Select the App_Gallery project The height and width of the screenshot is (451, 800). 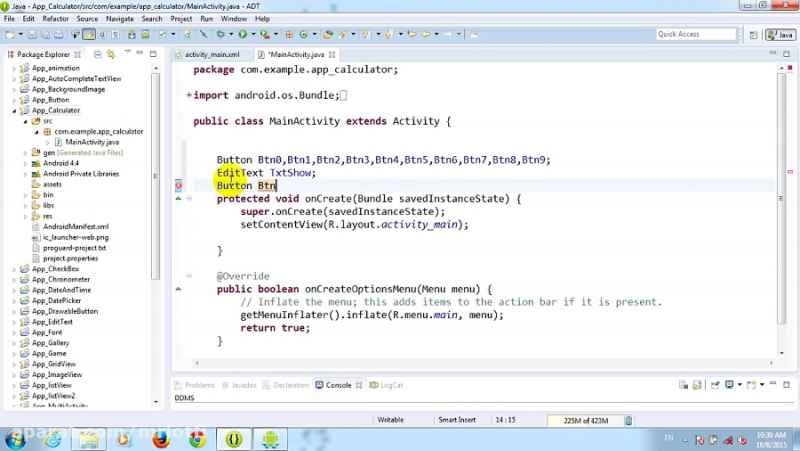(x=50, y=343)
